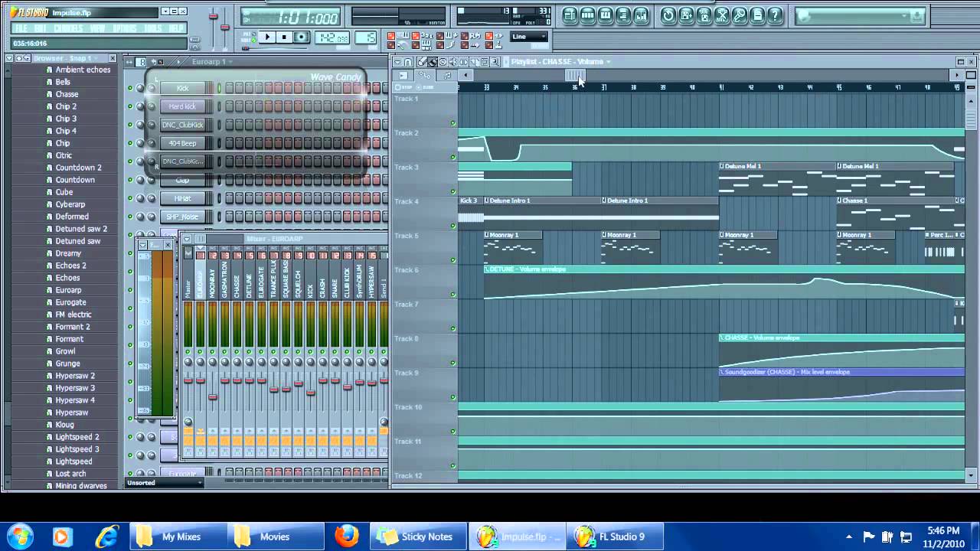
Task: Click the HiHat channel button
Action: [x=183, y=198]
